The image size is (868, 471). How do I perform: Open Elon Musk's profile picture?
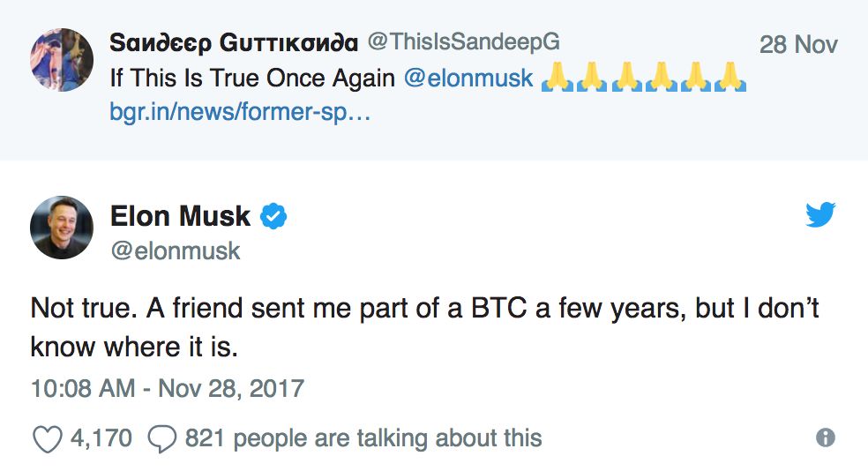pyautogui.click(x=62, y=228)
